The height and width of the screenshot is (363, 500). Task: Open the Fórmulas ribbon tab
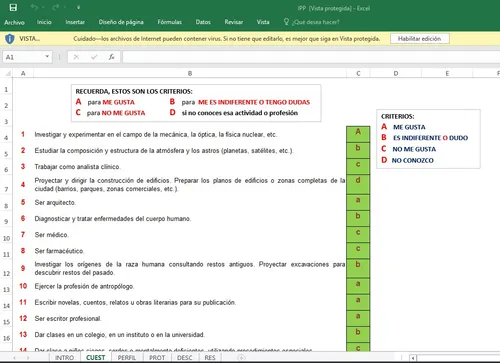click(170, 22)
